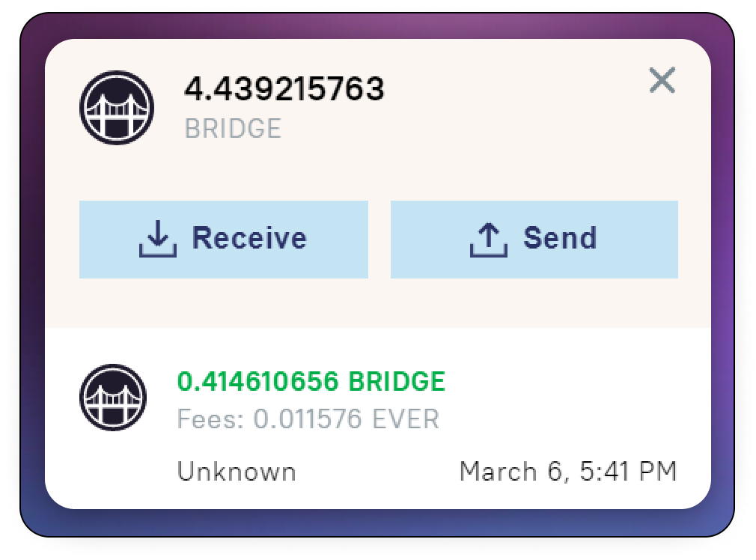Image resolution: width=756 pixels, height=560 pixels.
Task: Click the word Send on the button
Action: (x=560, y=238)
